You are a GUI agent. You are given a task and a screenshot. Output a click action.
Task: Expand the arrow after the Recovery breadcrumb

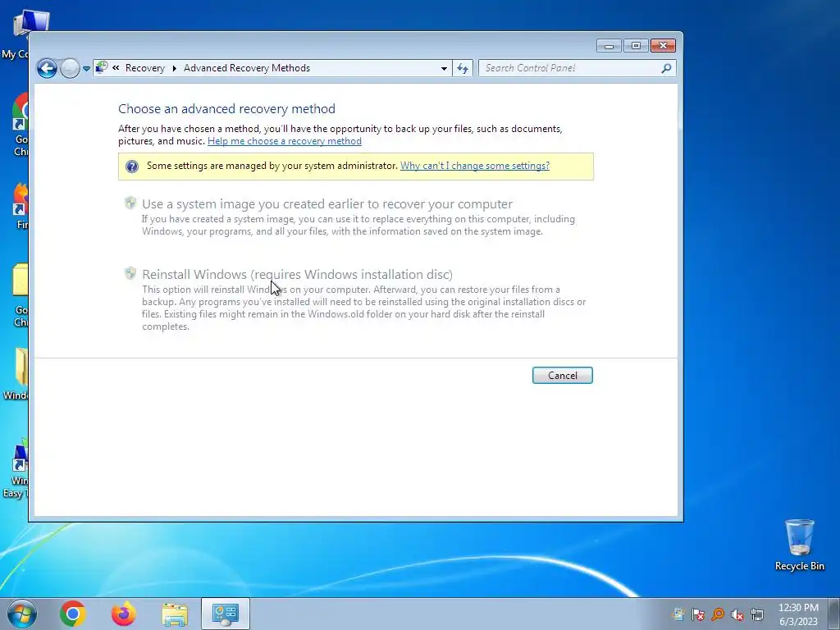click(x=174, y=68)
